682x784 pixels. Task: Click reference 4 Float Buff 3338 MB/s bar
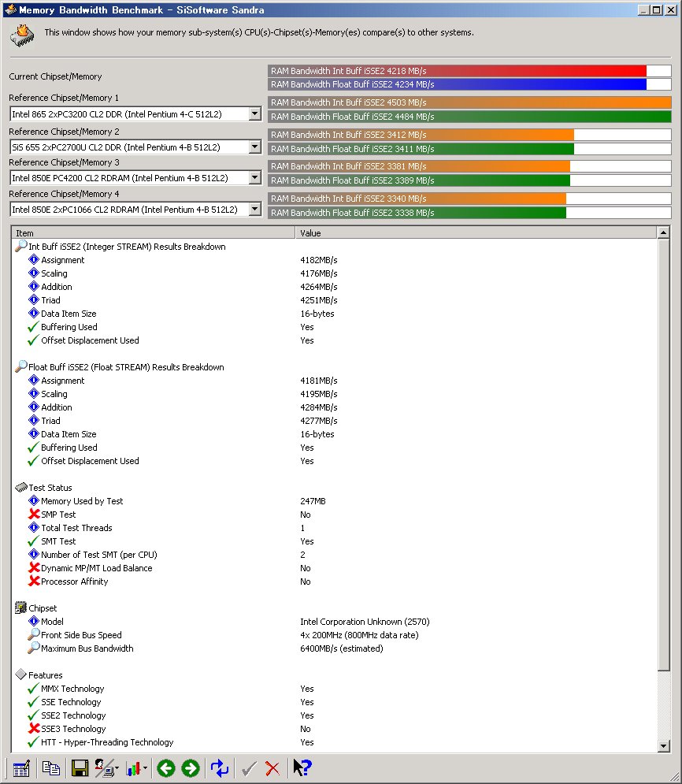coord(469,213)
